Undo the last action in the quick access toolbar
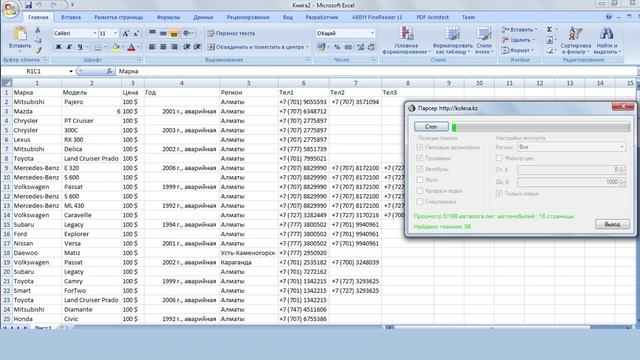The height and width of the screenshot is (360, 640). (x=39, y=5)
